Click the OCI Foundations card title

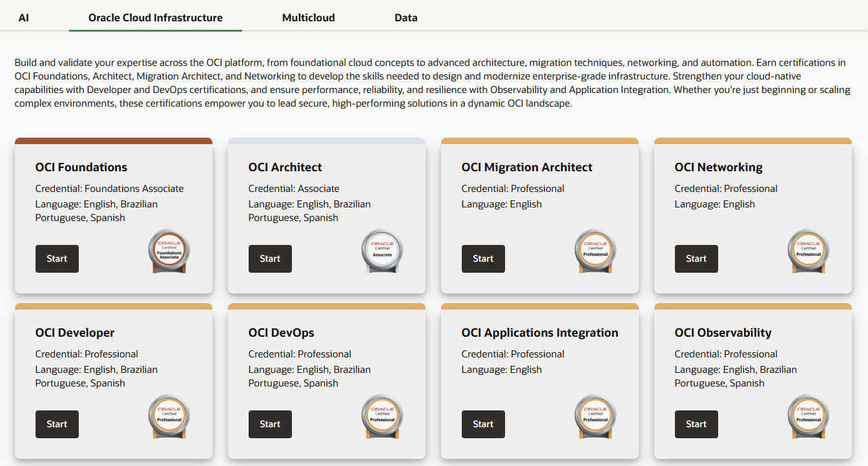point(81,167)
